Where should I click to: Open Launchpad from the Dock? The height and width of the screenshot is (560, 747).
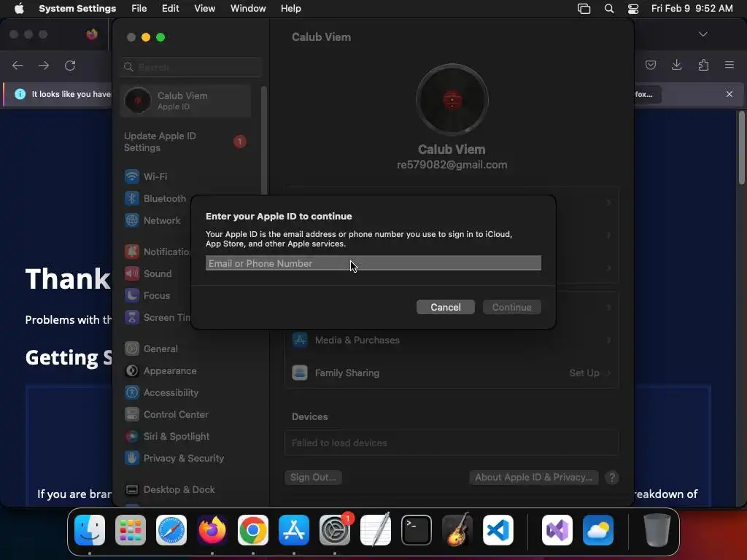pos(131,529)
